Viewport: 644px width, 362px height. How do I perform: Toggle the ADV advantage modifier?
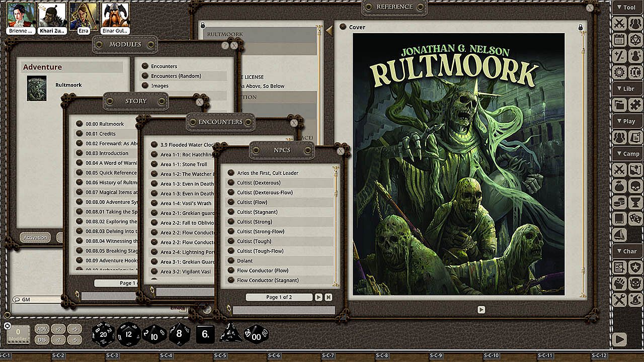pyautogui.click(x=42, y=329)
